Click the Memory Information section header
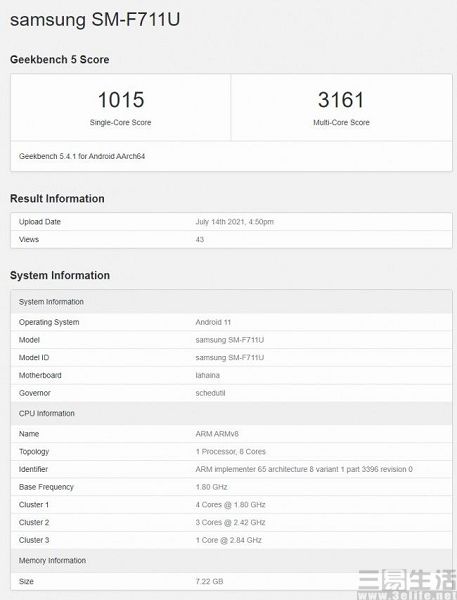457x600 pixels. (231, 561)
